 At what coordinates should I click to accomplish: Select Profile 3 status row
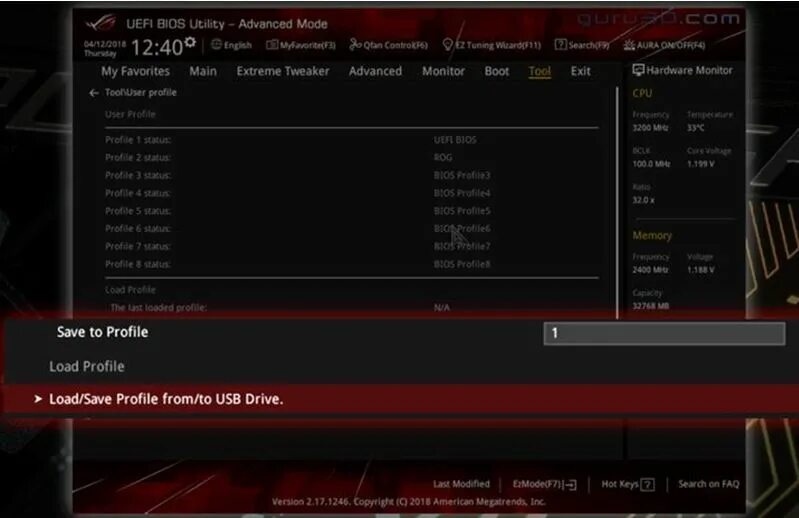point(352,175)
